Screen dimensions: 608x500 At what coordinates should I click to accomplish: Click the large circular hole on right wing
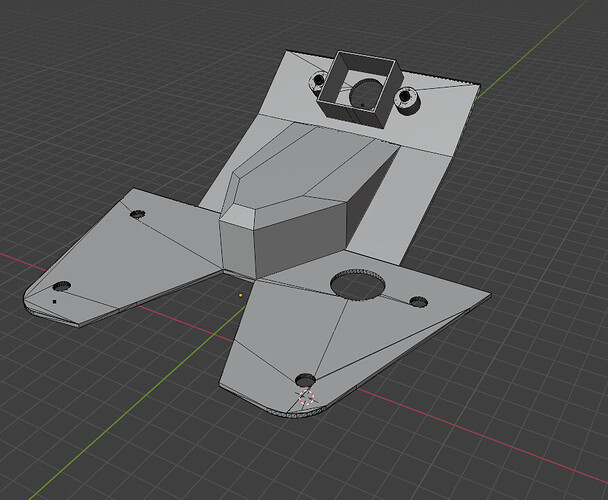click(358, 285)
